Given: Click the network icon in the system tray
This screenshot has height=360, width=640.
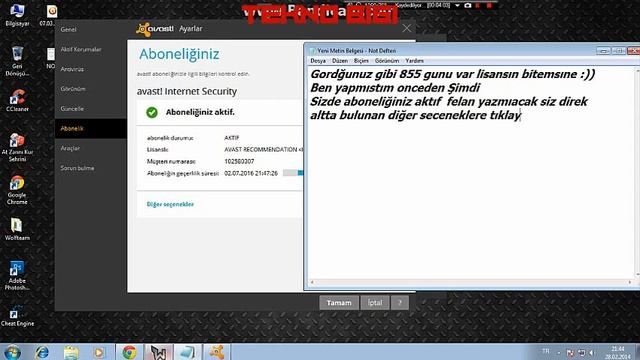Looking at the screenshot, I should click(581, 353).
